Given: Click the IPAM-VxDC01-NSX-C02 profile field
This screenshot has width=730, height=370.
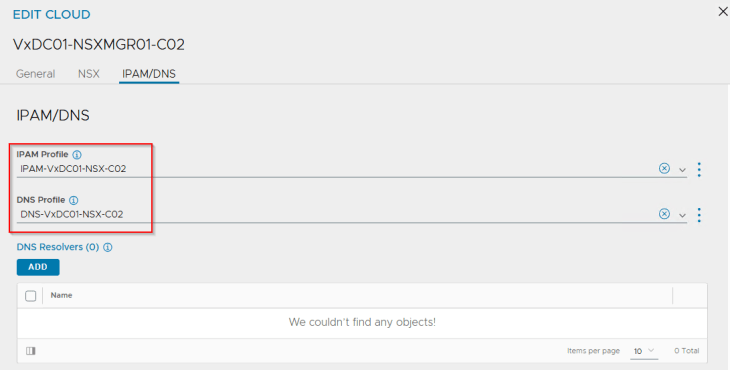Looking at the screenshot, I should 337,169.
